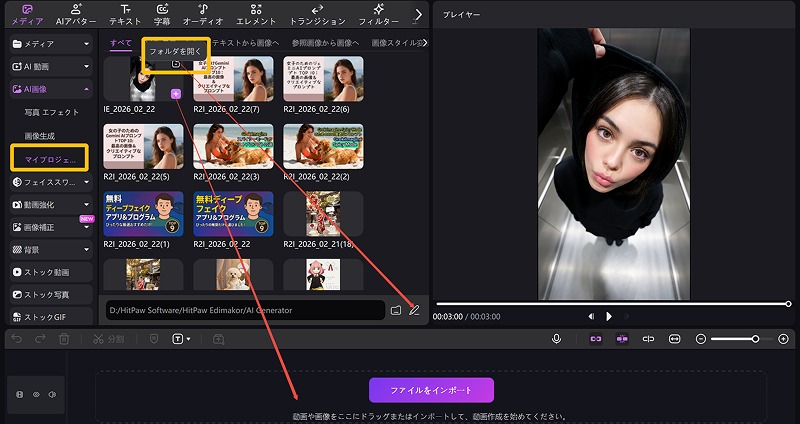
Task: Select the IE_2026_02_22 thumbnail
Action: [x=143, y=79]
